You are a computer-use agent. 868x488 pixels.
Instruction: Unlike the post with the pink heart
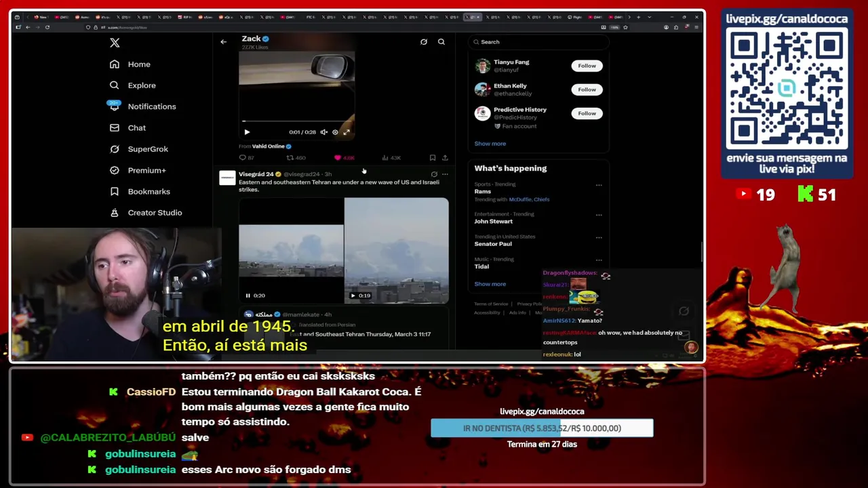pos(344,158)
